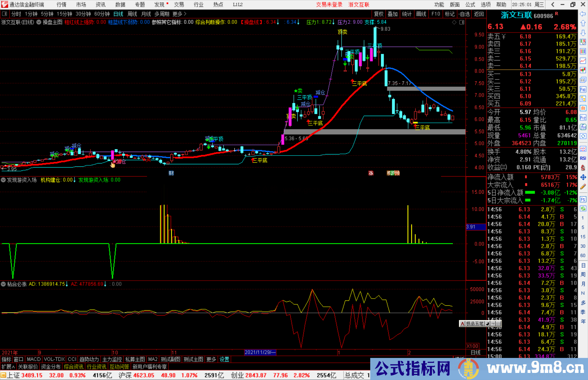Open the 版面 menu
The height and width of the screenshot is (380, 588).
[x=455, y=5]
